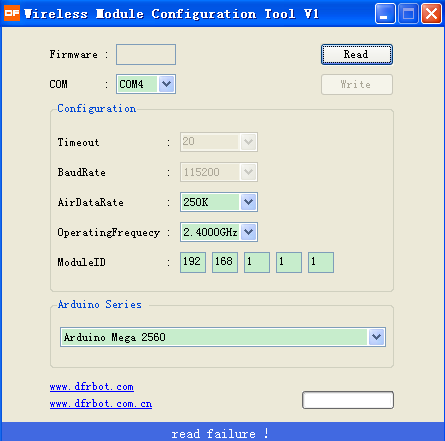Click the COM label
This screenshot has height=441, width=445.
click(x=58, y=84)
